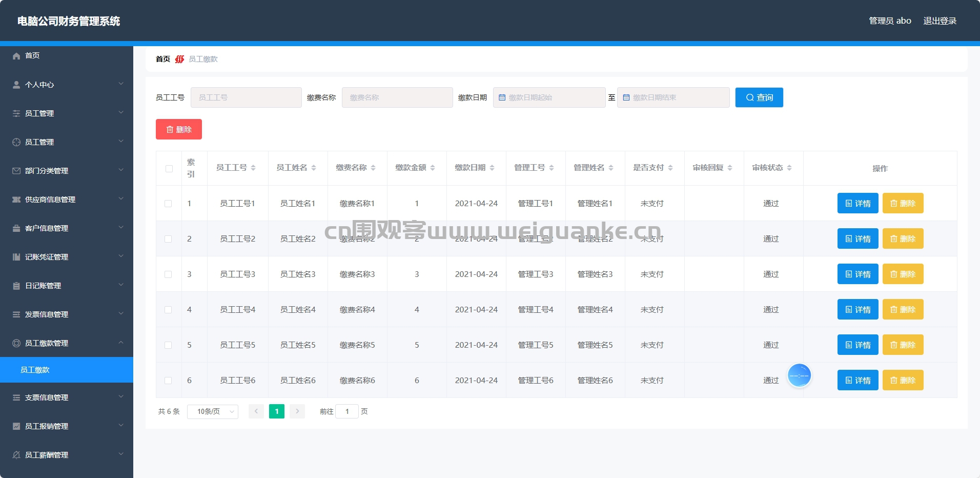Toggle the select-all checkbox in table header
Screen dimensions: 980x478
169,168
